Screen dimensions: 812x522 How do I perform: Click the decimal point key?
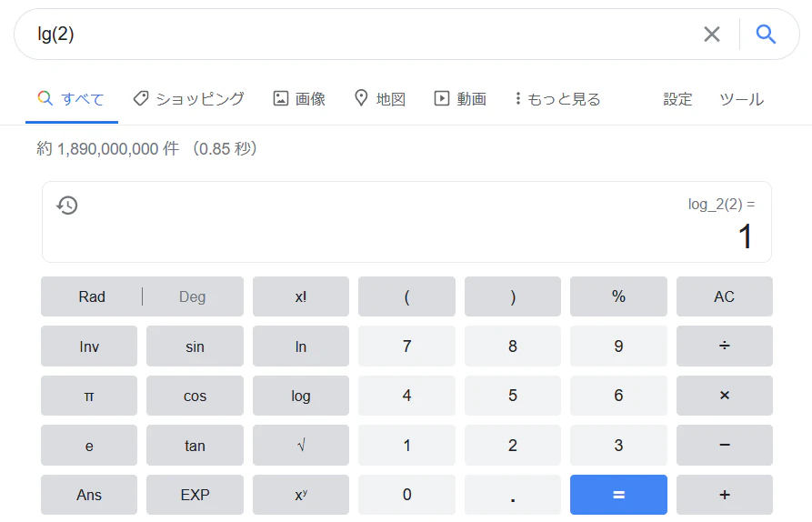click(513, 495)
